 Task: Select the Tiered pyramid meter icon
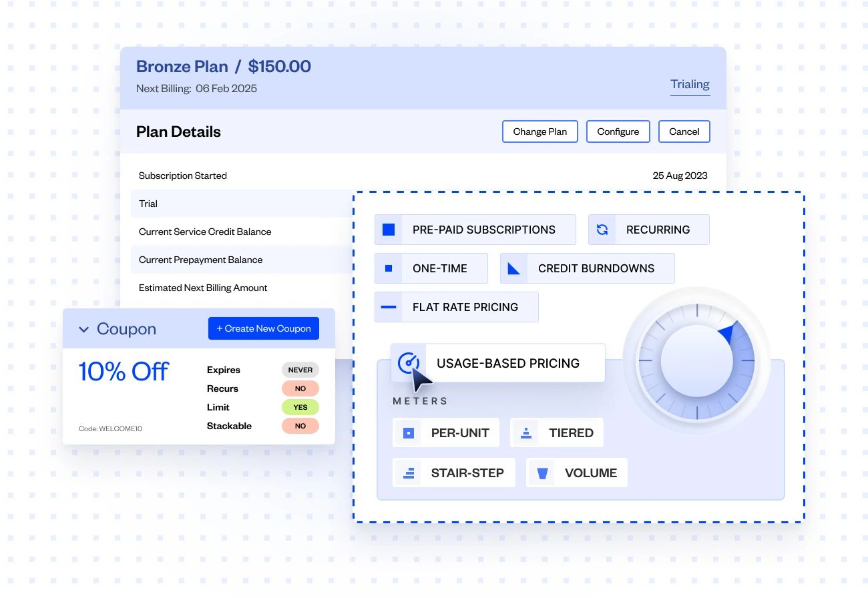525,432
